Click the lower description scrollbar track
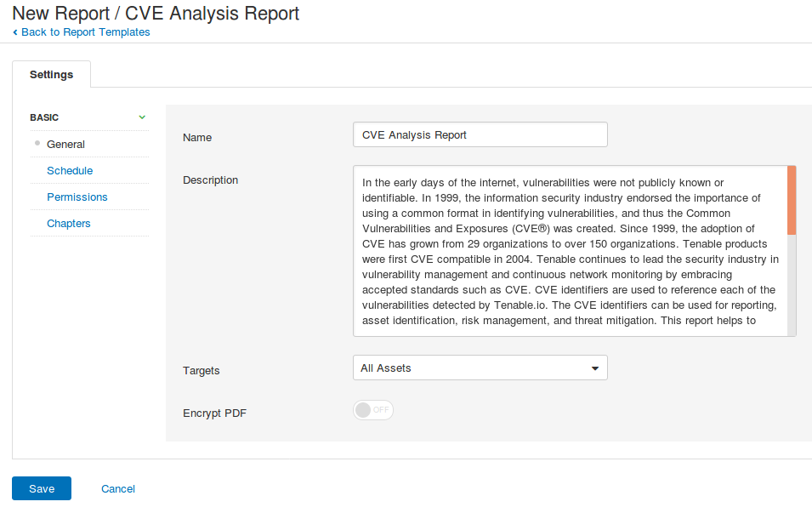This screenshot has height=513, width=812. point(792,285)
